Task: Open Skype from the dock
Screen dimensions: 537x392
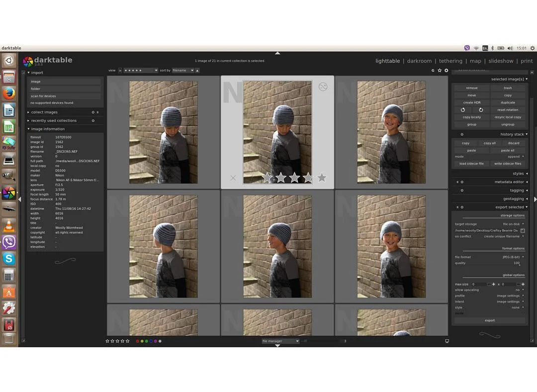Action: click(x=9, y=258)
